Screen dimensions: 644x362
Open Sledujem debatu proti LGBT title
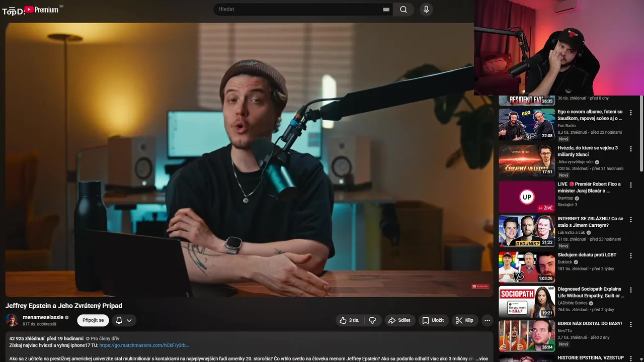(x=587, y=255)
